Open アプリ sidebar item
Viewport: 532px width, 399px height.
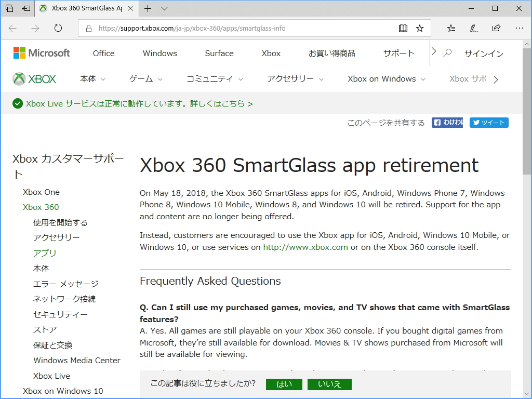[45, 253]
